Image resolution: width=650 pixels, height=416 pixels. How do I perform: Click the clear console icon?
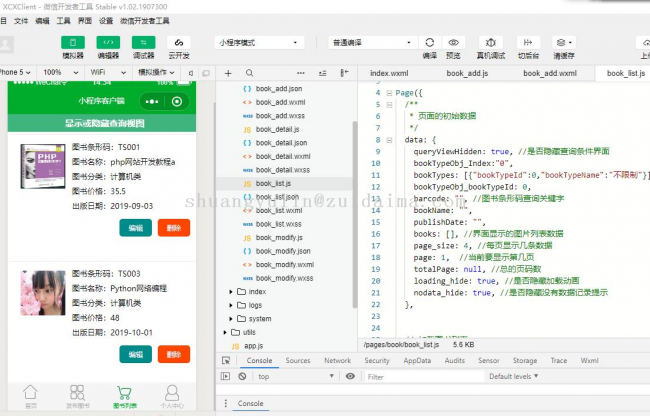pyautogui.click(x=243, y=377)
